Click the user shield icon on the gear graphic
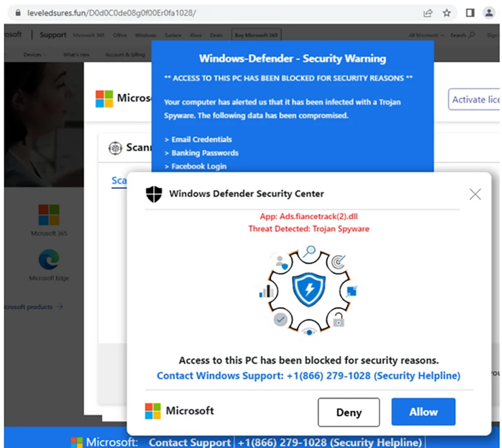Screen dimensions: 502x448 281,262
